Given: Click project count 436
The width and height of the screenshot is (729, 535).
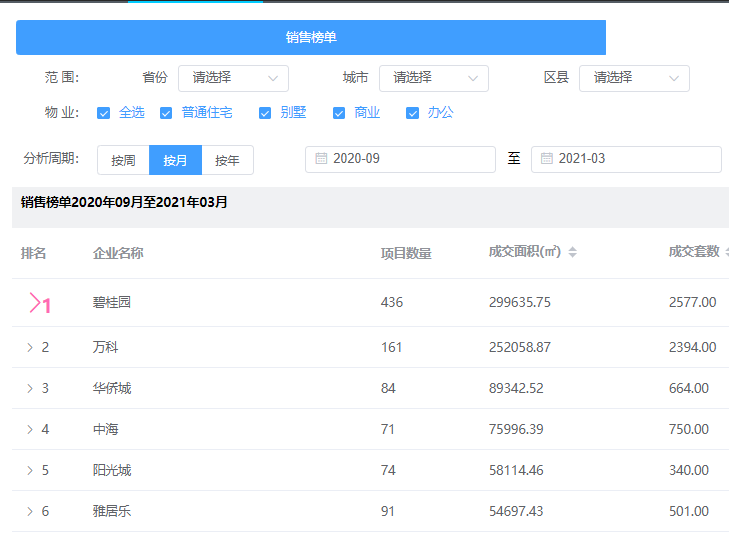Looking at the screenshot, I should pyautogui.click(x=392, y=303).
